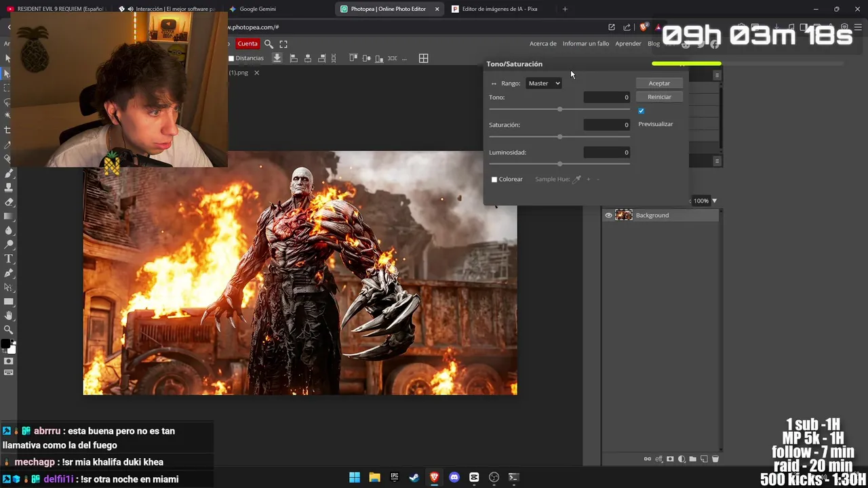Click the download arrow in the options bar

pos(277,58)
